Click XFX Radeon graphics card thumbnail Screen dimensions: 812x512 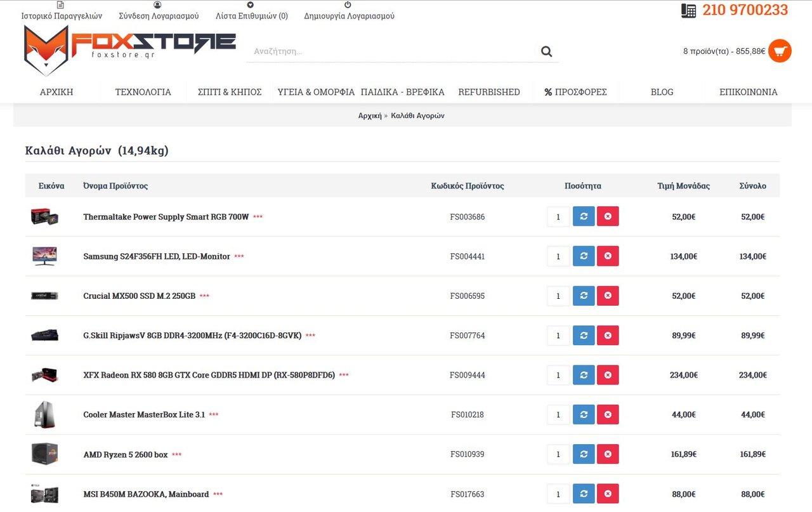(x=44, y=375)
